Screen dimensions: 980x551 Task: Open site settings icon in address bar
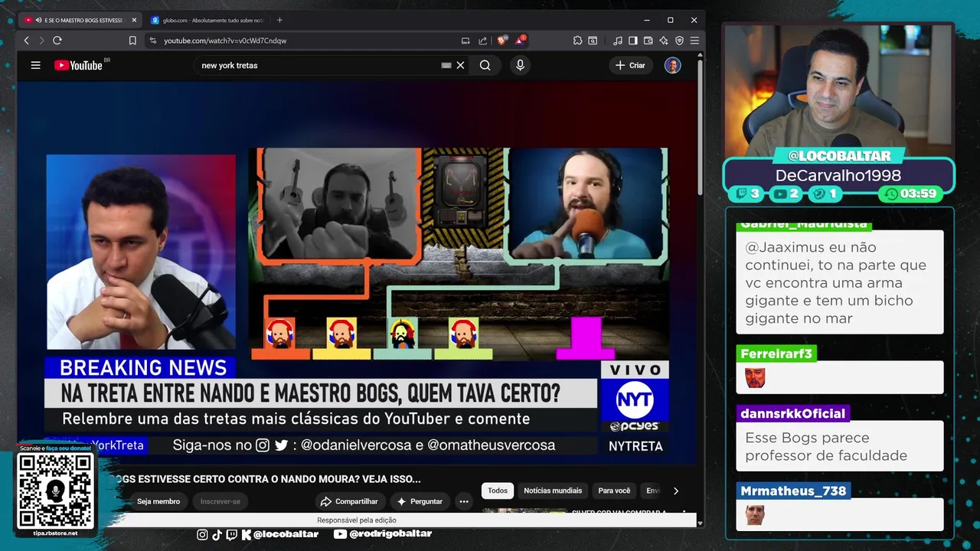[x=152, y=41]
